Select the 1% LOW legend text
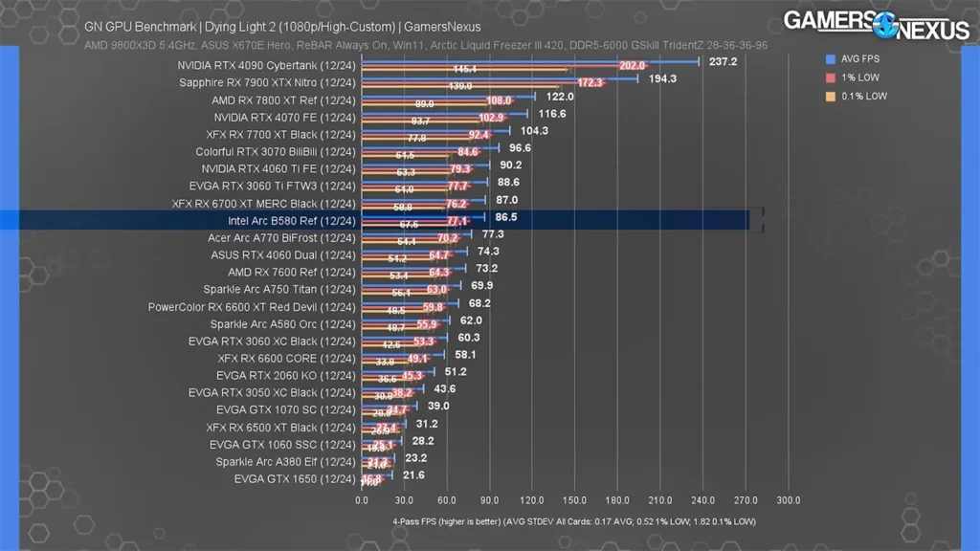980x551 pixels. coord(860,77)
